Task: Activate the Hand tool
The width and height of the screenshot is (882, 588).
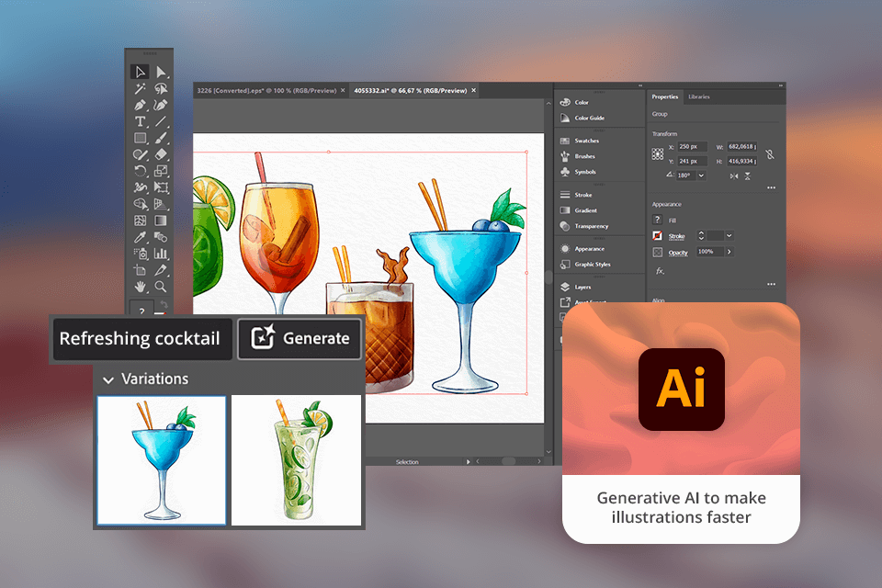Action: tap(140, 287)
